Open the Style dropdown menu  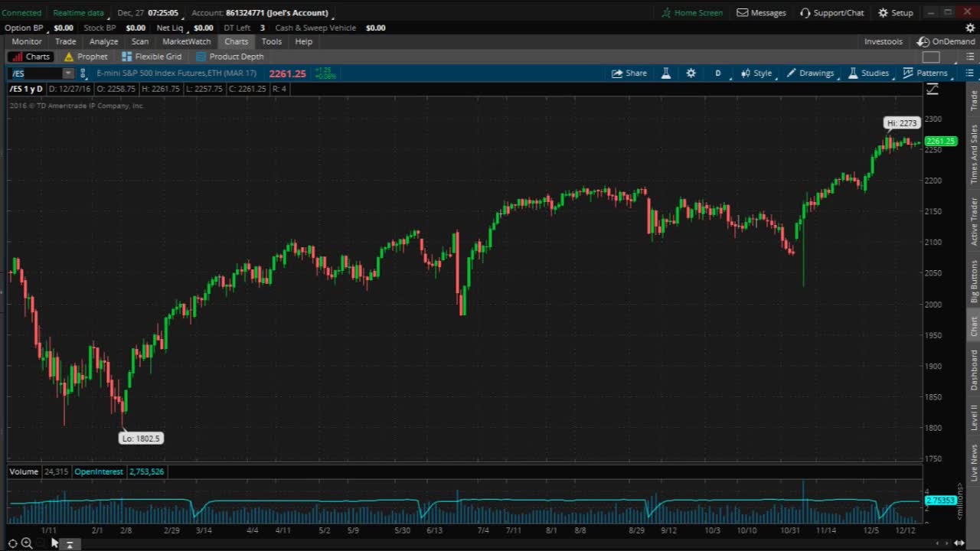pos(756,73)
